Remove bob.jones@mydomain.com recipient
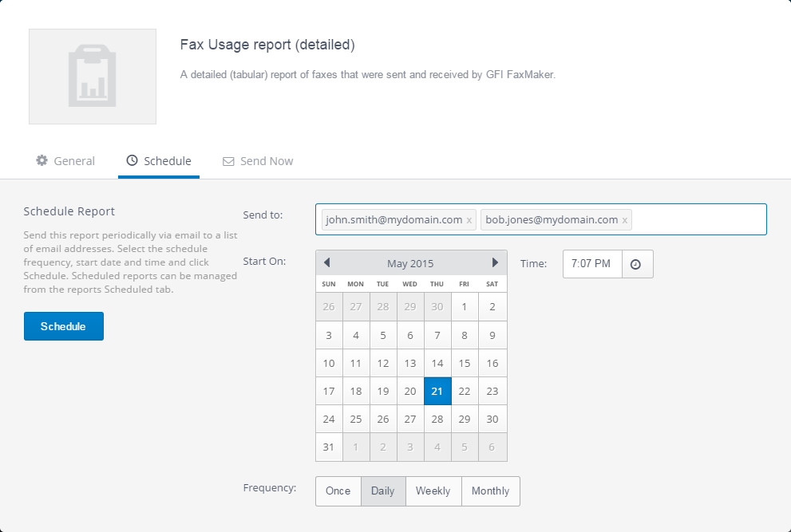 click(624, 220)
